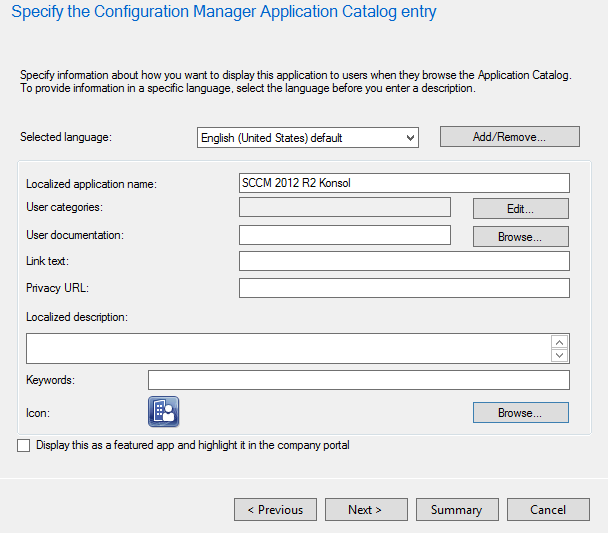The height and width of the screenshot is (533, 608).
Task: Click the Add/Remove languages button
Action: (x=510, y=137)
